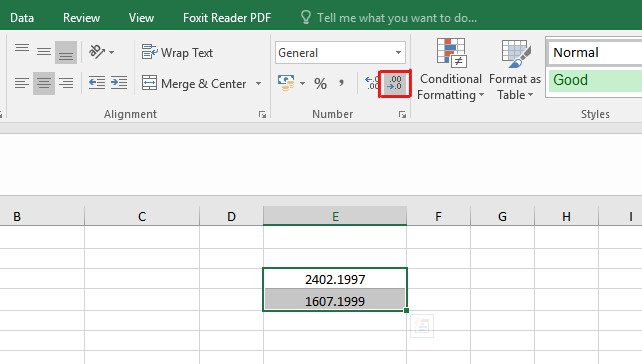Apply Percent Style format

tap(320, 84)
